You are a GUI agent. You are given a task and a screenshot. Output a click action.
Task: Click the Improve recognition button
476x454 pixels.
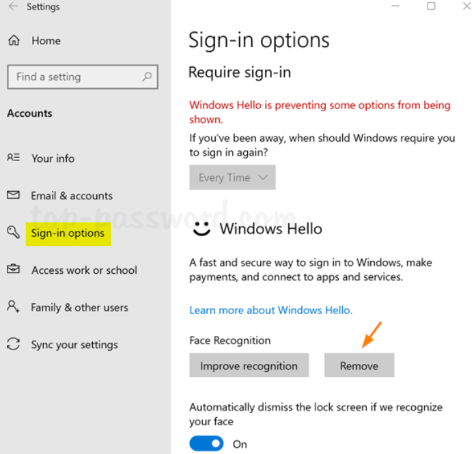click(249, 365)
